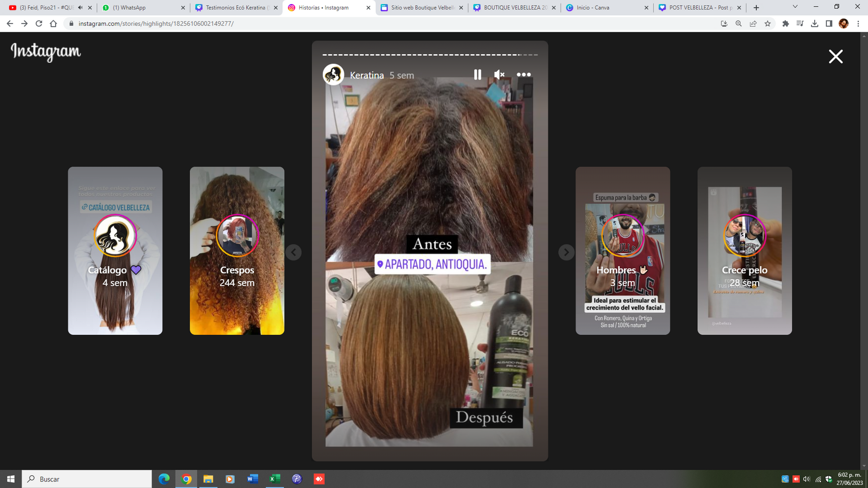Switch to the Inicio - Canva tab

(606, 8)
